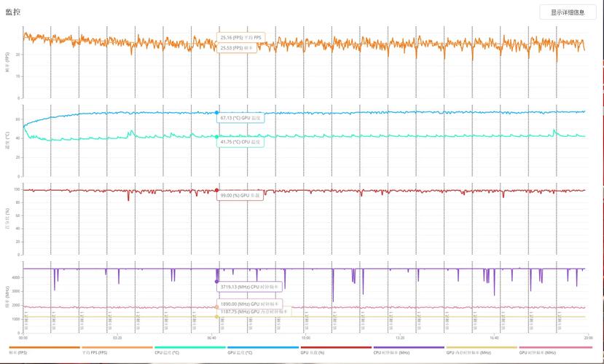Select the 41.75 °C CPU 温度 tooltip

pyautogui.click(x=241, y=143)
